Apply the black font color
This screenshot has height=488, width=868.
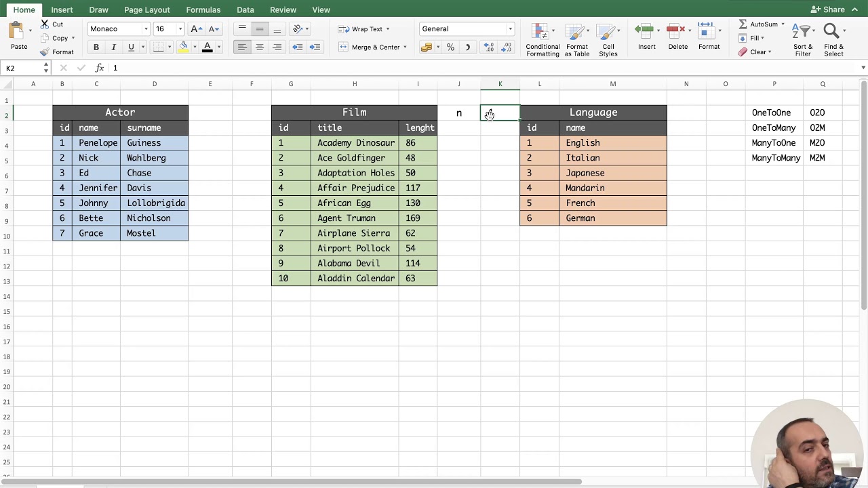(x=208, y=47)
